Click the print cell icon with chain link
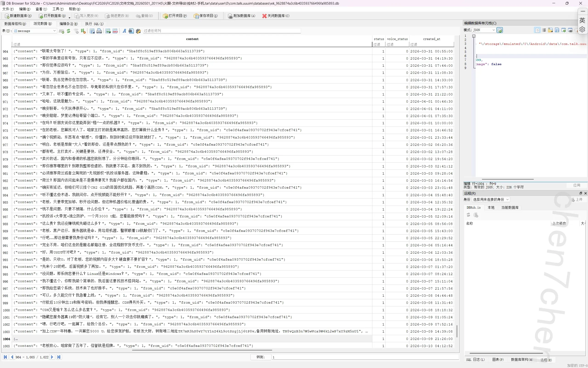 (x=570, y=30)
